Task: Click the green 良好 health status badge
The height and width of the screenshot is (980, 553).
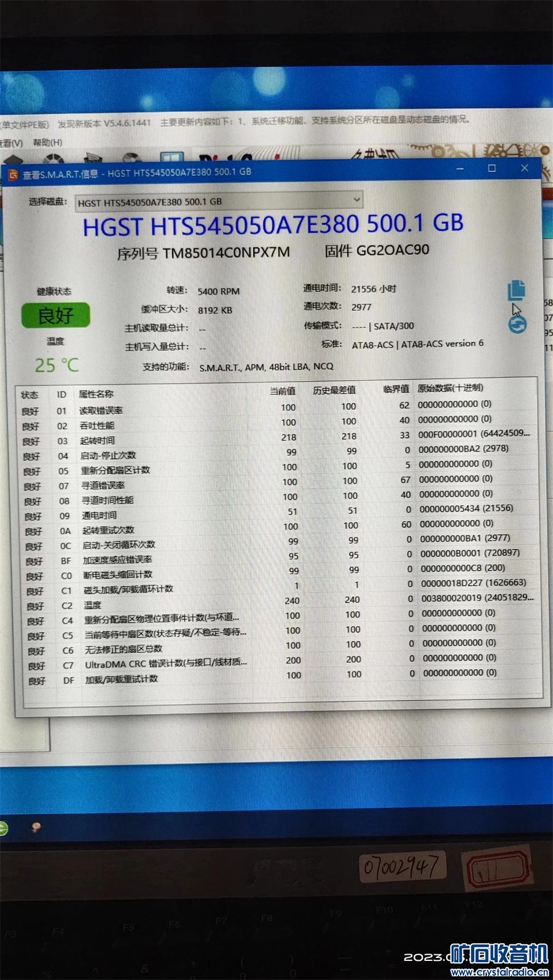Action: [55, 315]
